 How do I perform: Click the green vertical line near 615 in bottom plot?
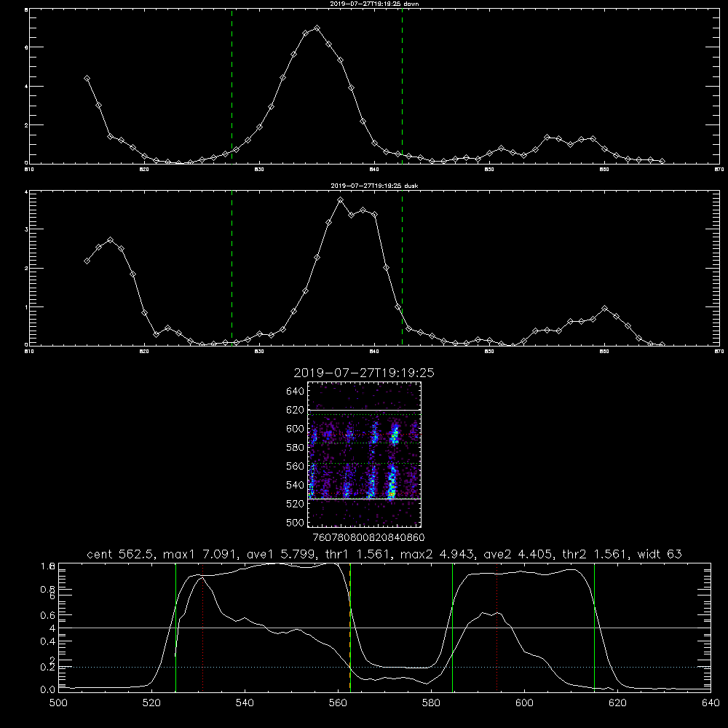coord(594,627)
